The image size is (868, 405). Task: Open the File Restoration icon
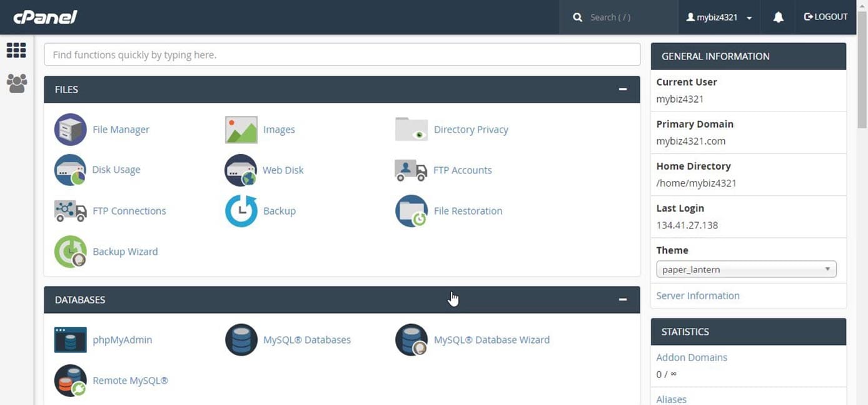pyautogui.click(x=411, y=211)
